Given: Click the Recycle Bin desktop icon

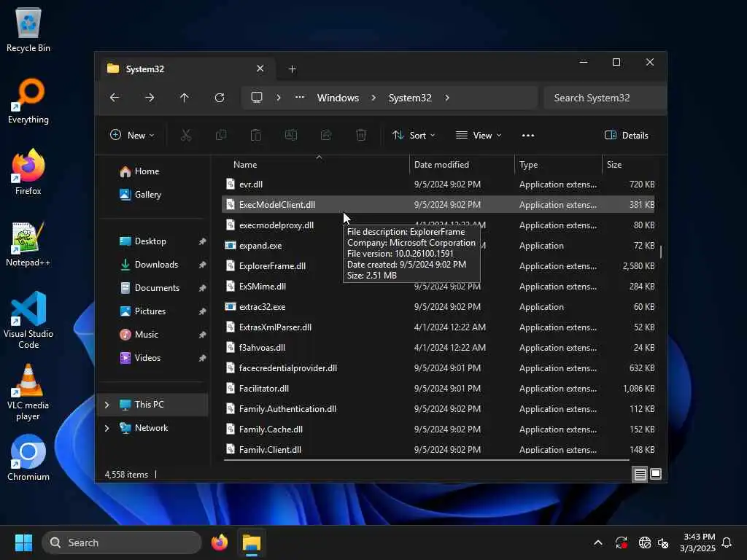Looking at the screenshot, I should point(28,29).
